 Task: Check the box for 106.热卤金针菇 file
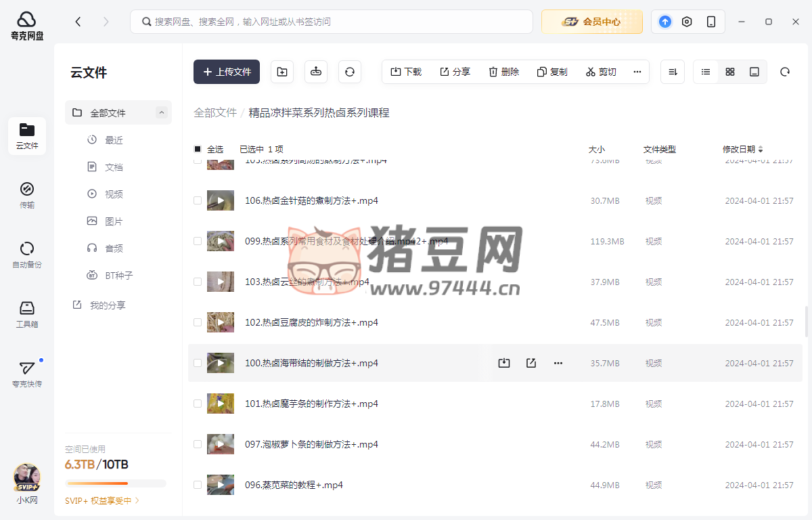click(x=198, y=200)
